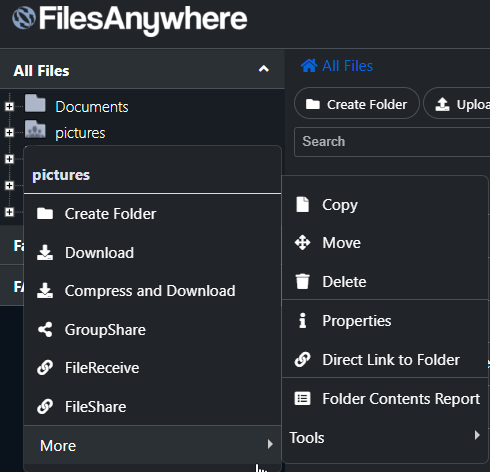Image resolution: width=490 pixels, height=472 pixels.
Task: Click the FilesAnywhere title text
Action: [143, 19]
